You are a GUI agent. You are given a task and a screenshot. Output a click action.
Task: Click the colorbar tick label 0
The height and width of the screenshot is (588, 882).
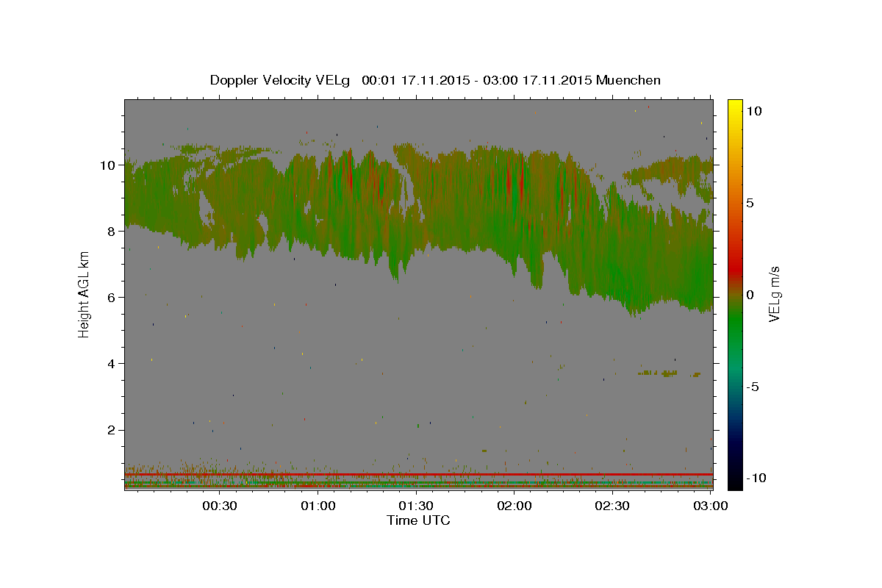point(749,295)
